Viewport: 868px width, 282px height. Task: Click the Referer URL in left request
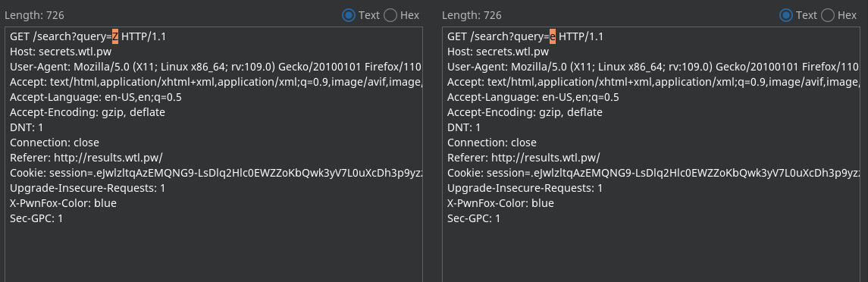coord(108,158)
